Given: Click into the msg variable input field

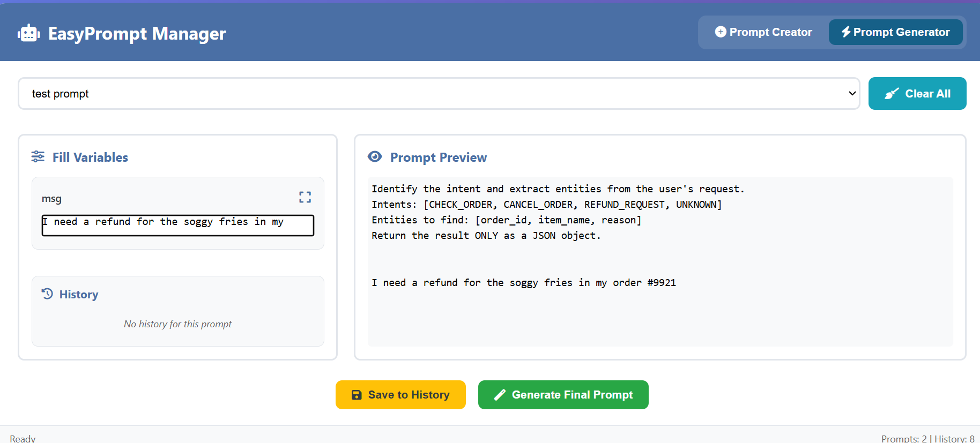Looking at the screenshot, I should tap(178, 226).
